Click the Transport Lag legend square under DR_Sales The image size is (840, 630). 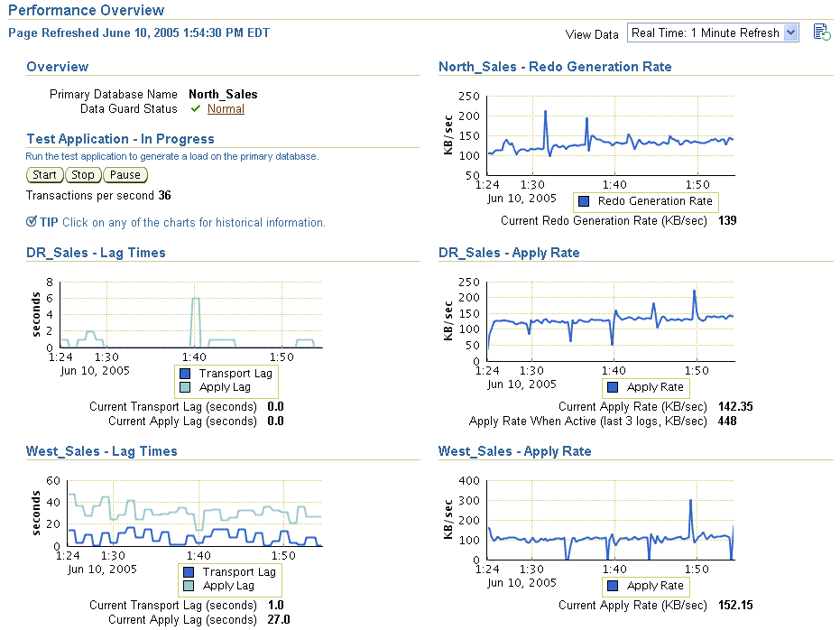click(183, 373)
